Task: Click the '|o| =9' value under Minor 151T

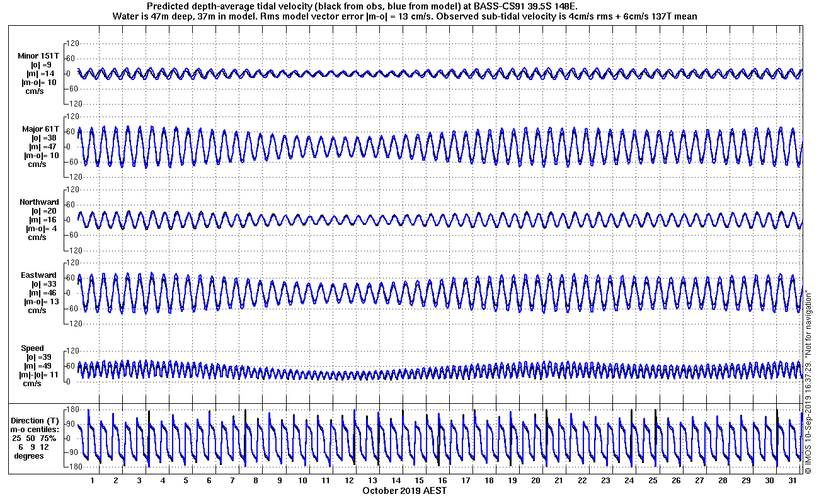Action: (42, 65)
